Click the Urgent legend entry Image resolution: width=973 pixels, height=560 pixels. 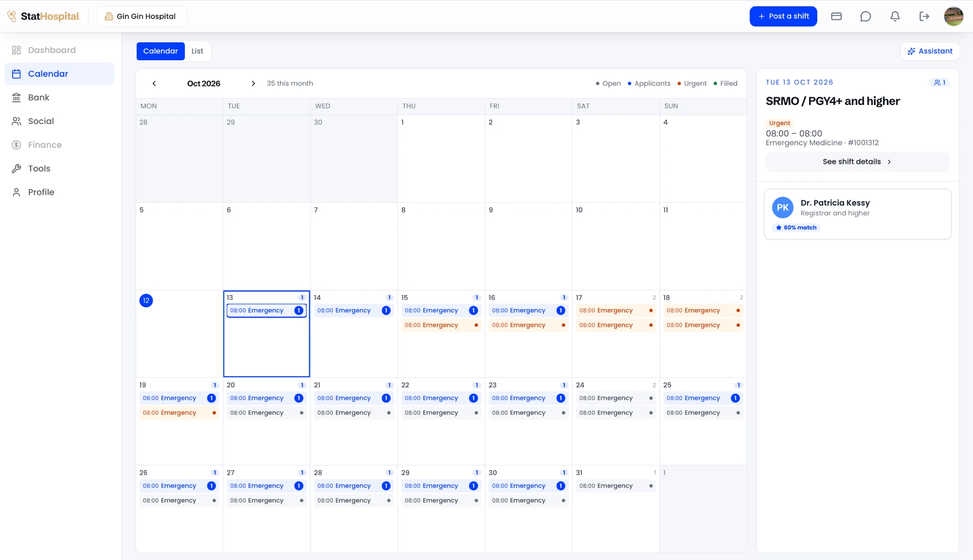[692, 84]
